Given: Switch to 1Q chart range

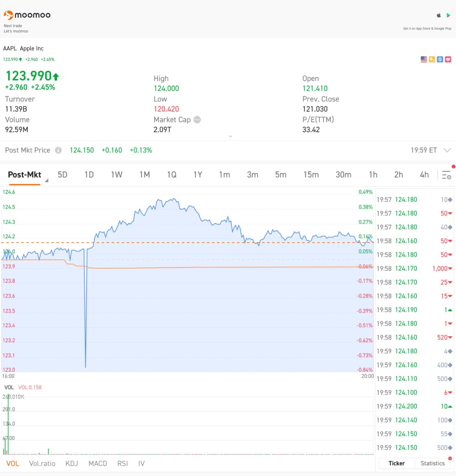Looking at the screenshot, I should [172, 175].
